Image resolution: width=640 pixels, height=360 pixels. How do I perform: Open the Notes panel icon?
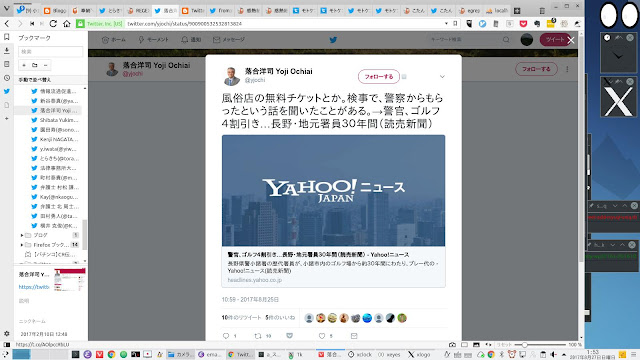(7, 64)
